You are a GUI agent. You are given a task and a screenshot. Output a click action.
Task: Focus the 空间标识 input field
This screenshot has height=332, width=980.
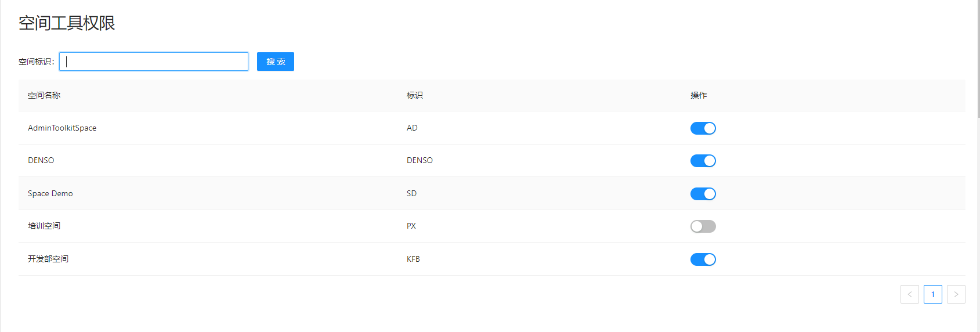pos(154,62)
